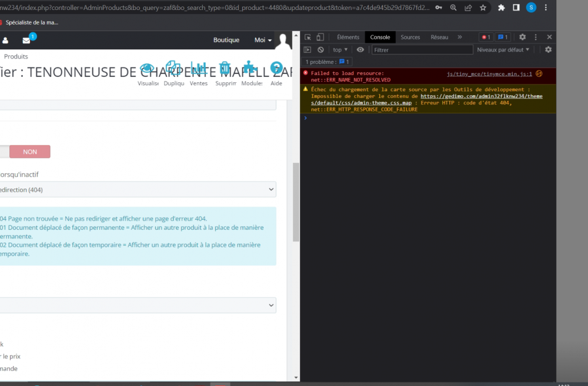This screenshot has width=588, height=386.
Task: Open DevTools customize three-dot menu
Action: pos(536,37)
